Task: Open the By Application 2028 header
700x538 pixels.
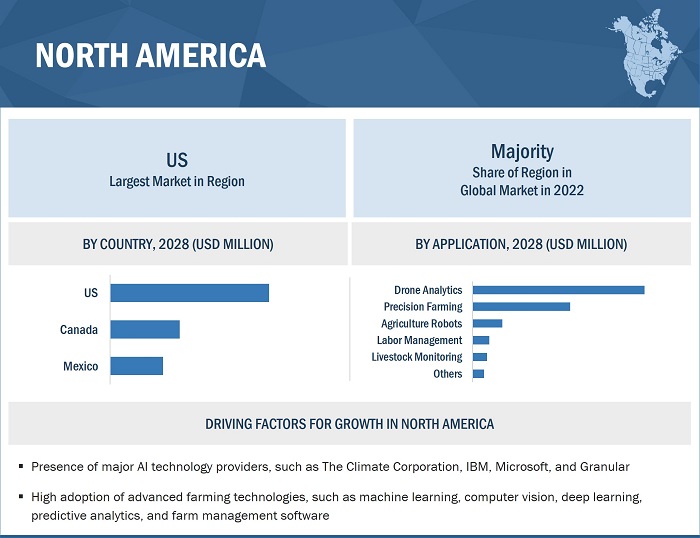Action: pyautogui.click(x=521, y=244)
